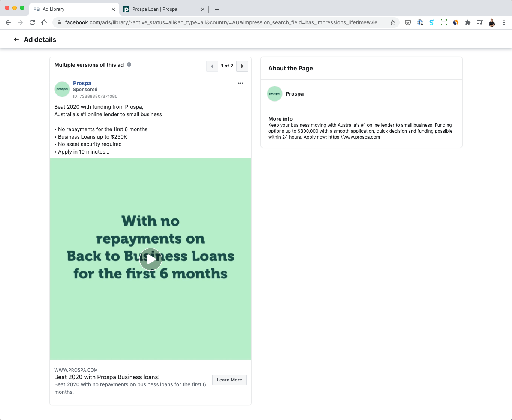This screenshot has height=420, width=512.
Task: Bookmark this page with the star icon
Action: (x=393, y=22)
